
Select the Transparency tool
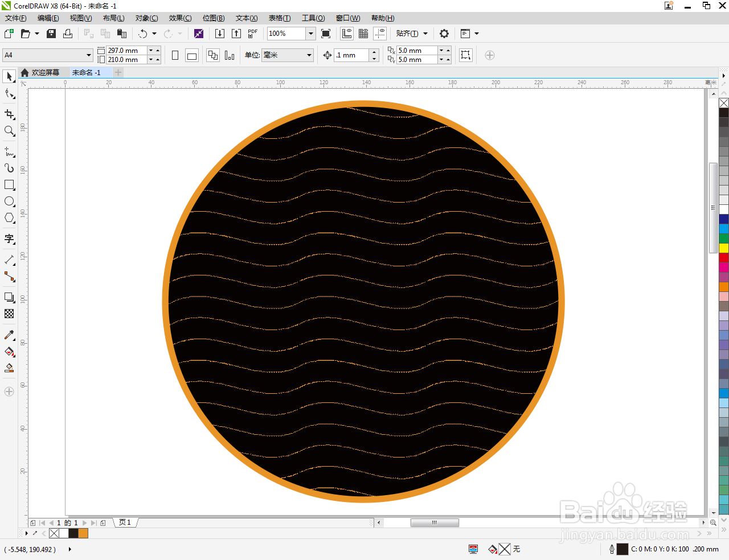click(x=9, y=314)
